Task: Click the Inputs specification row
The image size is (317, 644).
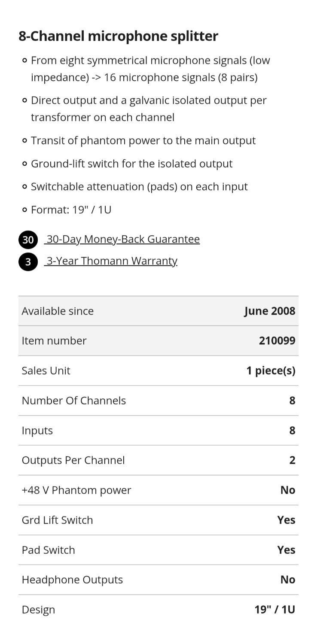Action: pos(158,430)
